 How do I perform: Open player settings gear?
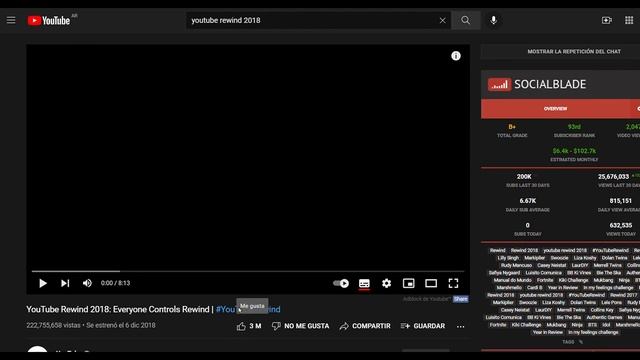pyautogui.click(x=387, y=283)
